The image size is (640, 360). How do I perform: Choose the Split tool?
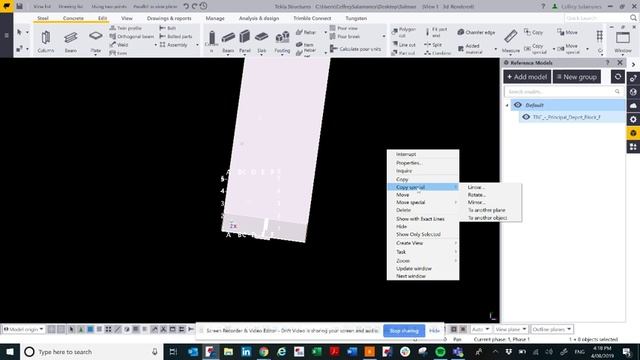(x=433, y=45)
